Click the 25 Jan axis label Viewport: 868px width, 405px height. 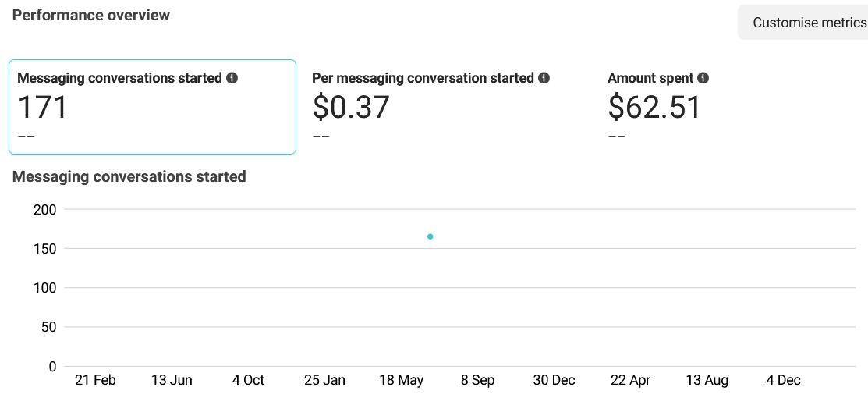324,380
